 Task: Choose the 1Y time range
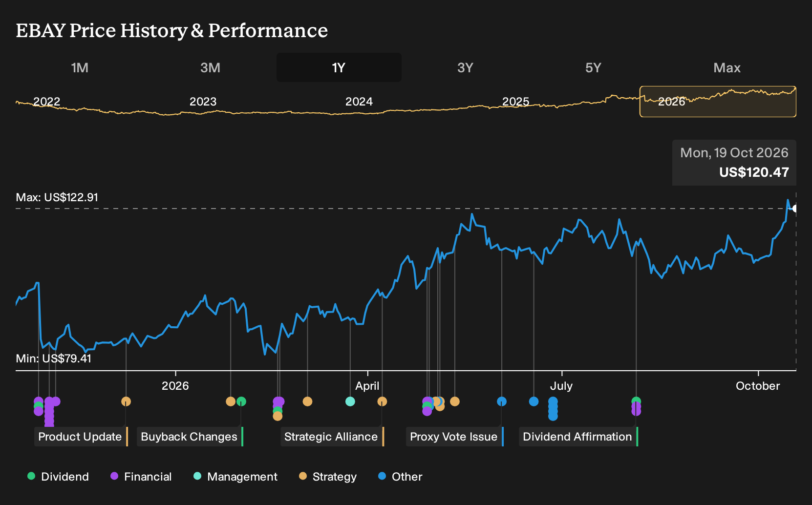(x=339, y=67)
